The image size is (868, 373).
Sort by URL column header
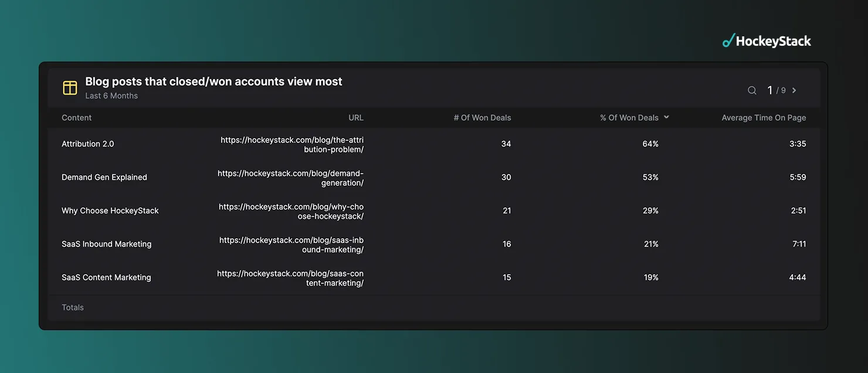pyautogui.click(x=356, y=118)
